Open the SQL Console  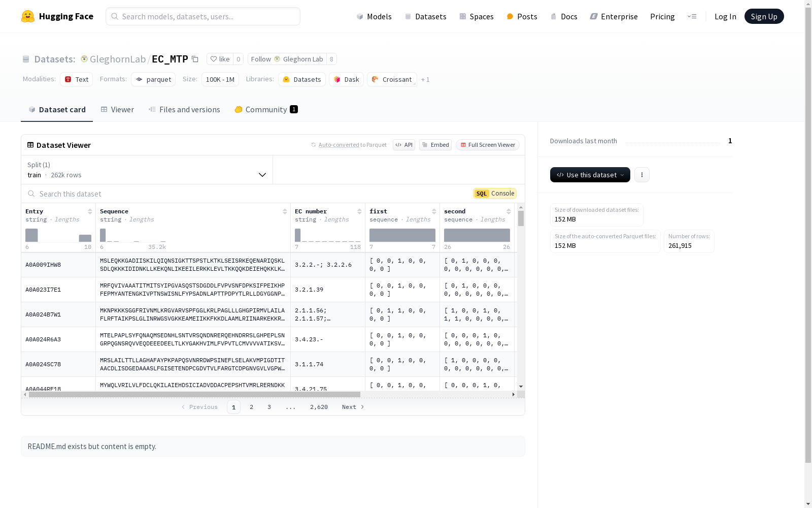[495, 194]
